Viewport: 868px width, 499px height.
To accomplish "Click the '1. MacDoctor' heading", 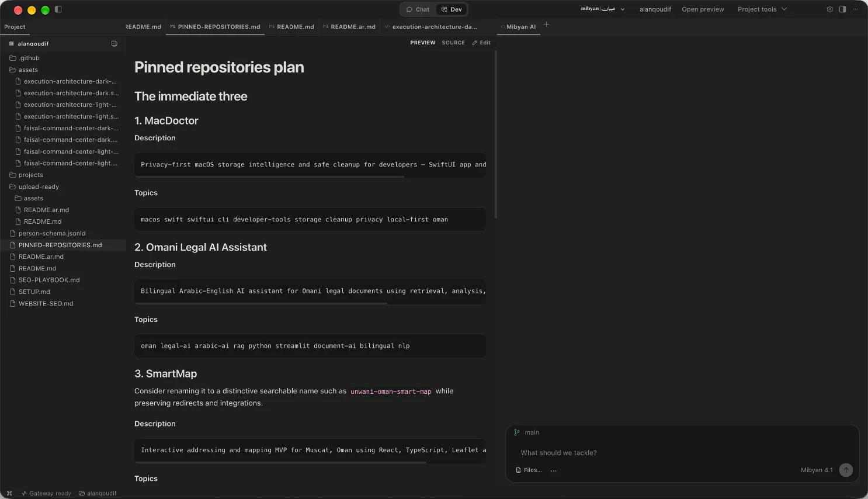I will (x=166, y=120).
